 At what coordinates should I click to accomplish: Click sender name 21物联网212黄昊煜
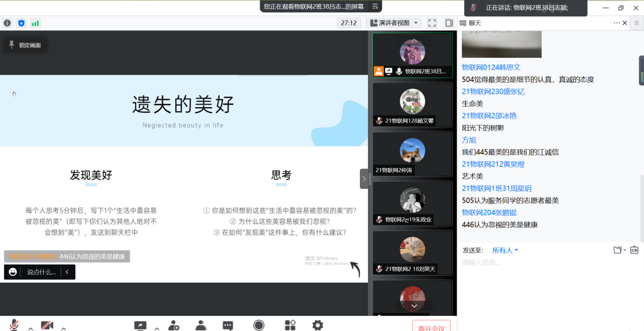(493, 164)
